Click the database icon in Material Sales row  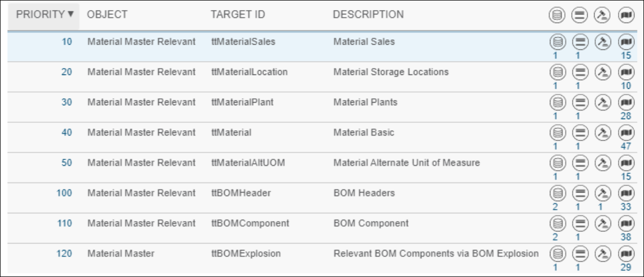[x=556, y=42]
